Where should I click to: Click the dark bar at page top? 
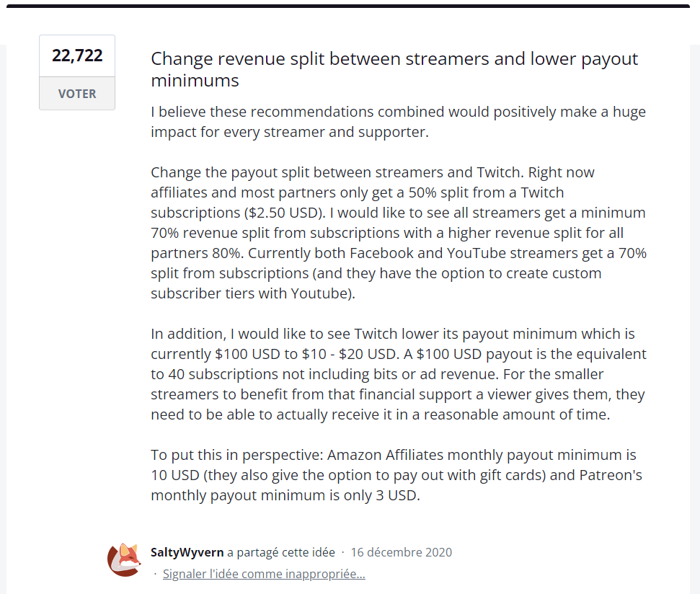[x=350, y=6]
